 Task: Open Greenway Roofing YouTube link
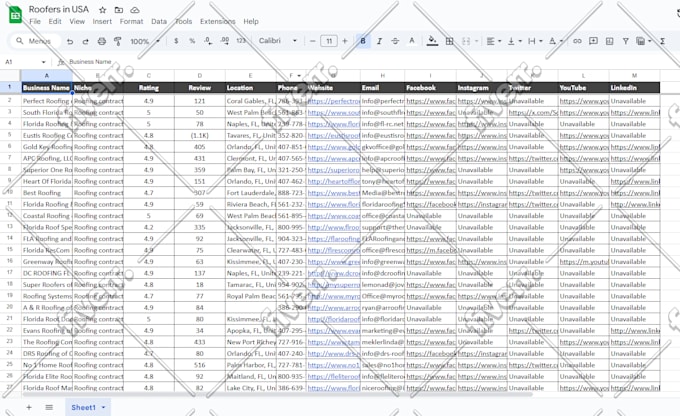(x=584, y=262)
